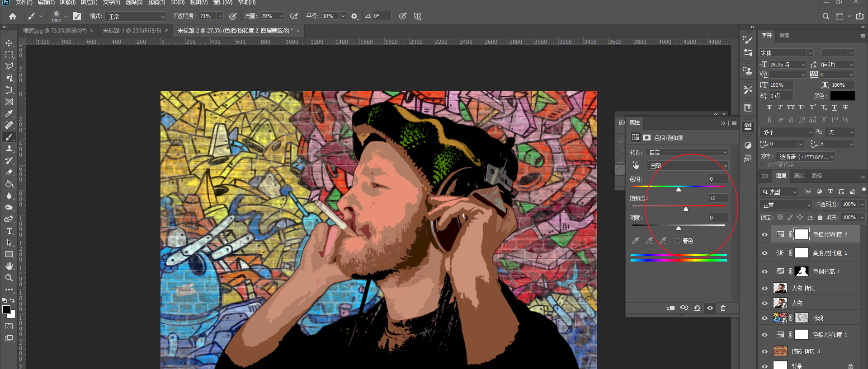This screenshot has height=369, width=868.
Task: Switch to the 段落 paragraph tab
Action: pyautogui.click(x=784, y=35)
